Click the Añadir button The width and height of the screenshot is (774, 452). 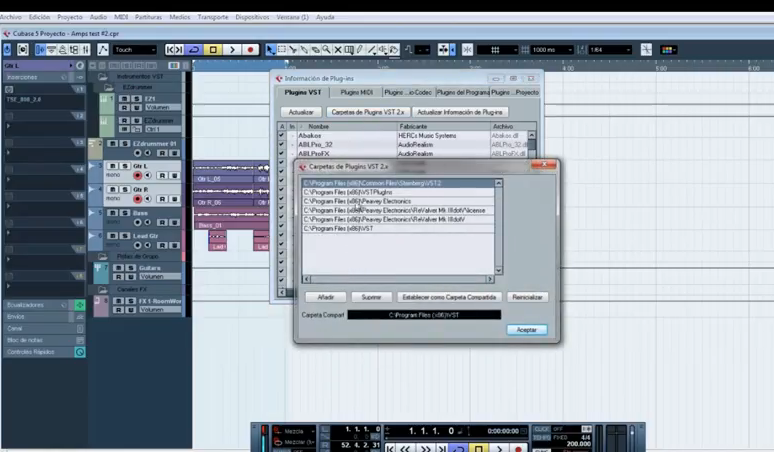tap(325, 297)
